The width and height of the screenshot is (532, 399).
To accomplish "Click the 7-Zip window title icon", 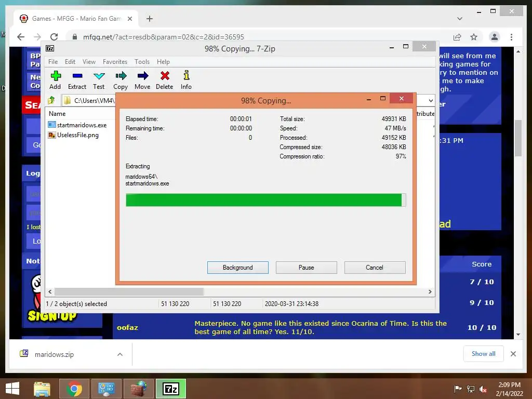I will (50, 48).
